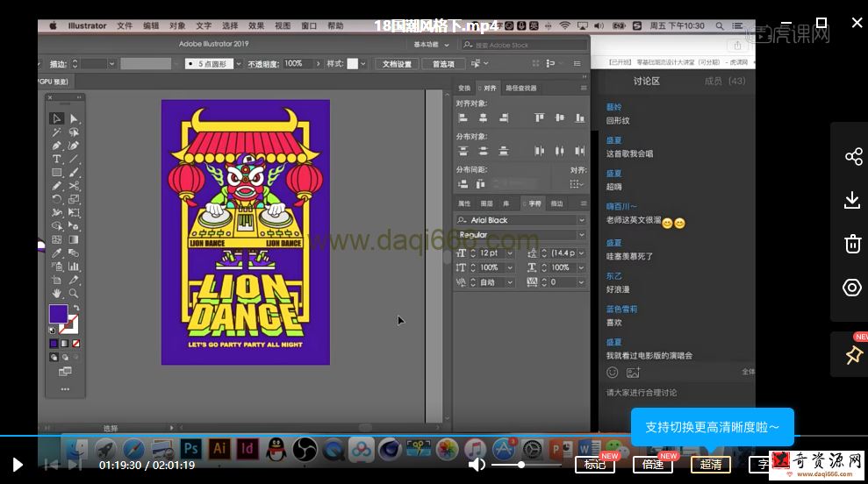
Task: Select the Column Graph tool
Action: (x=74, y=266)
